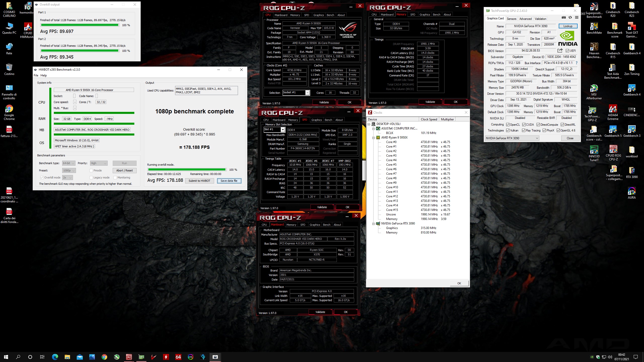Toggle the DirectML checkbox in GPU-Z
Viewport: 644px width, 362px height.
(x=562, y=124)
